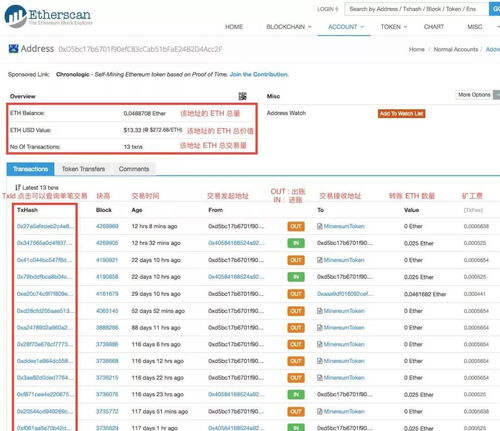Click contract icon in 12 hrs 8 mins row
The height and width of the screenshot is (431, 500).
(x=320, y=226)
